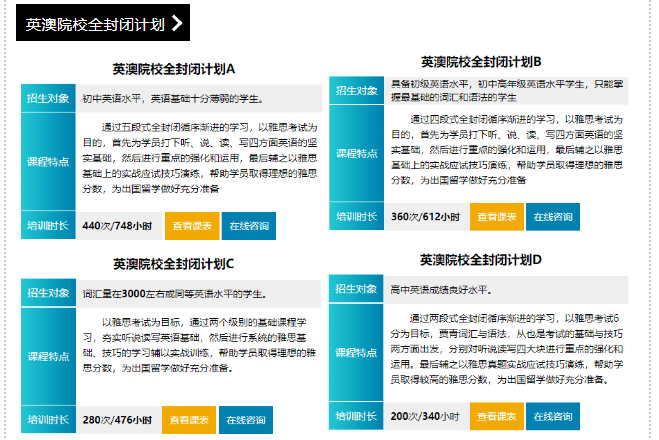659x440 pixels.
Task: Click the 英澳院校全封闭计划B title
Action: point(481,62)
